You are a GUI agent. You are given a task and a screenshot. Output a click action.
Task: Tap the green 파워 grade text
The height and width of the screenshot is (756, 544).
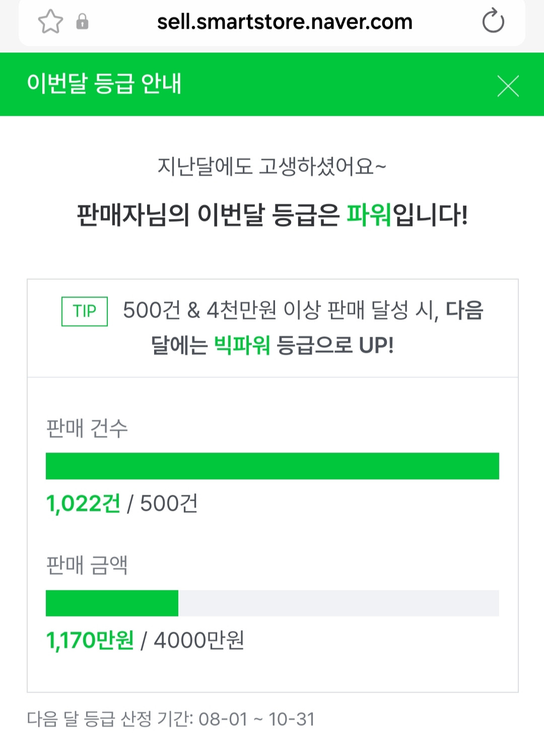(x=369, y=215)
